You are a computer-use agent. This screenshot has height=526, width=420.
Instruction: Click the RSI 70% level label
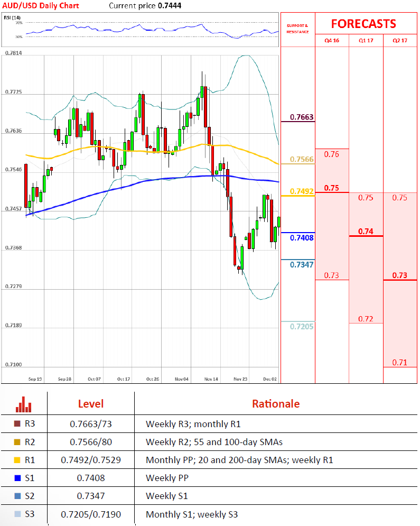pos(19,23)
